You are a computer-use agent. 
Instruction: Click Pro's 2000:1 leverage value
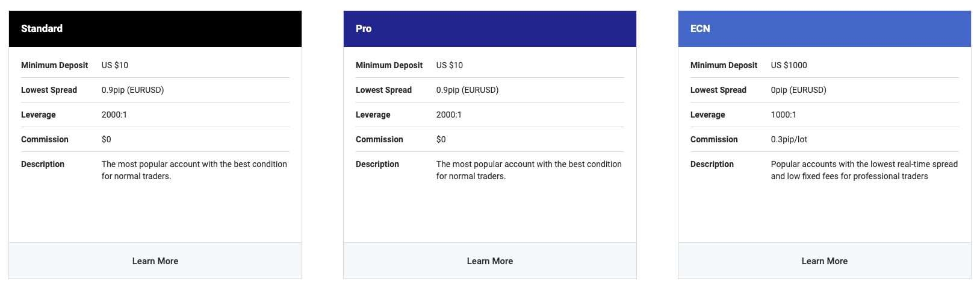449,115
